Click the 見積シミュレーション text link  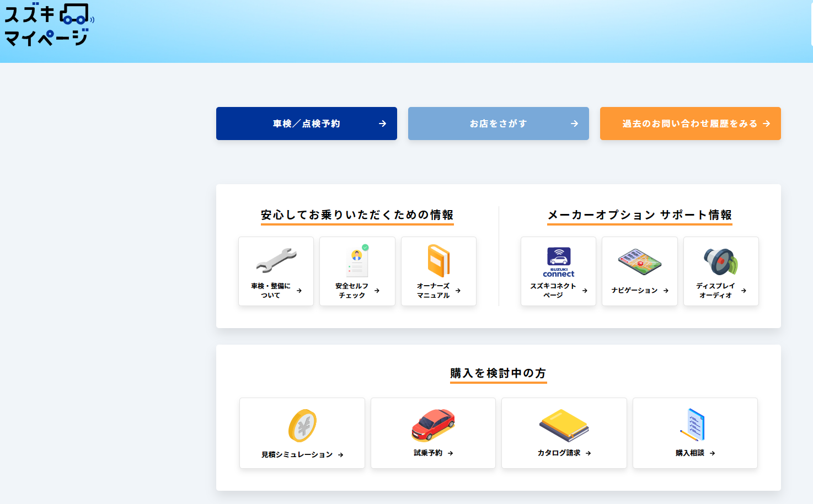297,455
